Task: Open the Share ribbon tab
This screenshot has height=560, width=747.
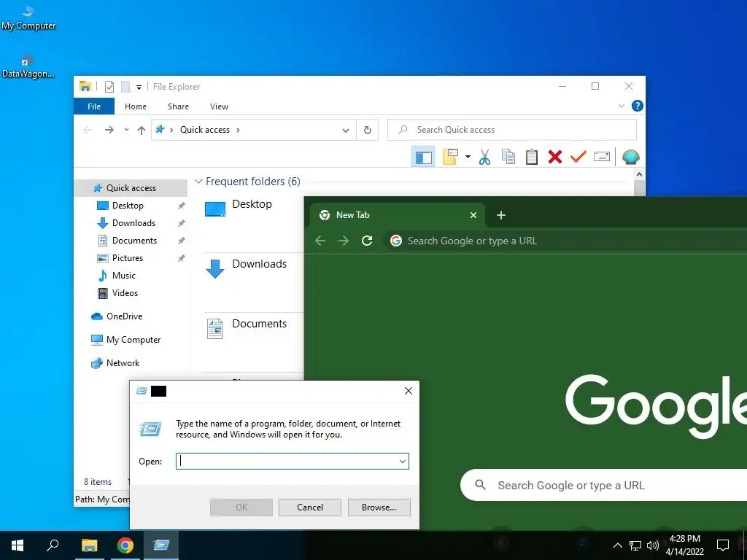Action: (x=178, y=106)
